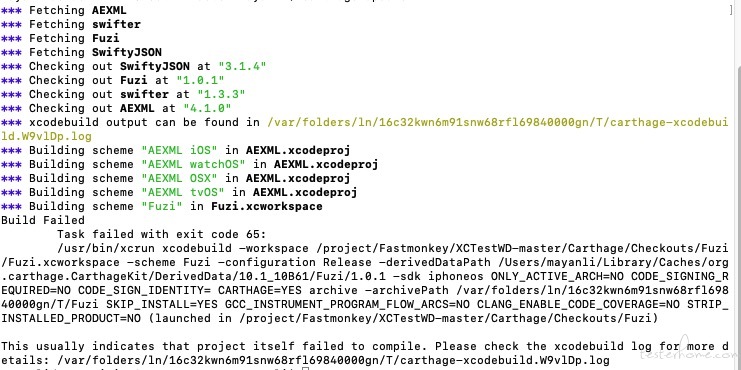Click the swifter version string "1.3.3"
741x370 pixels.
pos(221,94)
